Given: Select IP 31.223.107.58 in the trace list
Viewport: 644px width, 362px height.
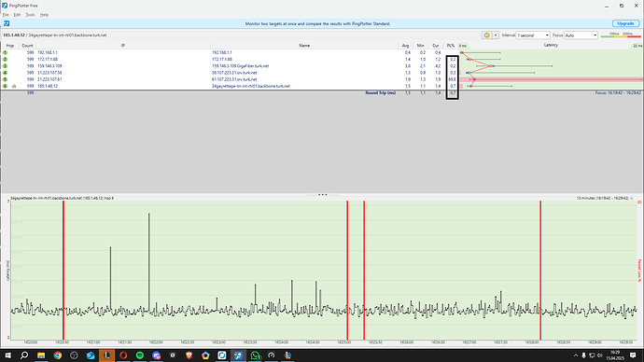Looking at the screenshot, I should [49, 73].
